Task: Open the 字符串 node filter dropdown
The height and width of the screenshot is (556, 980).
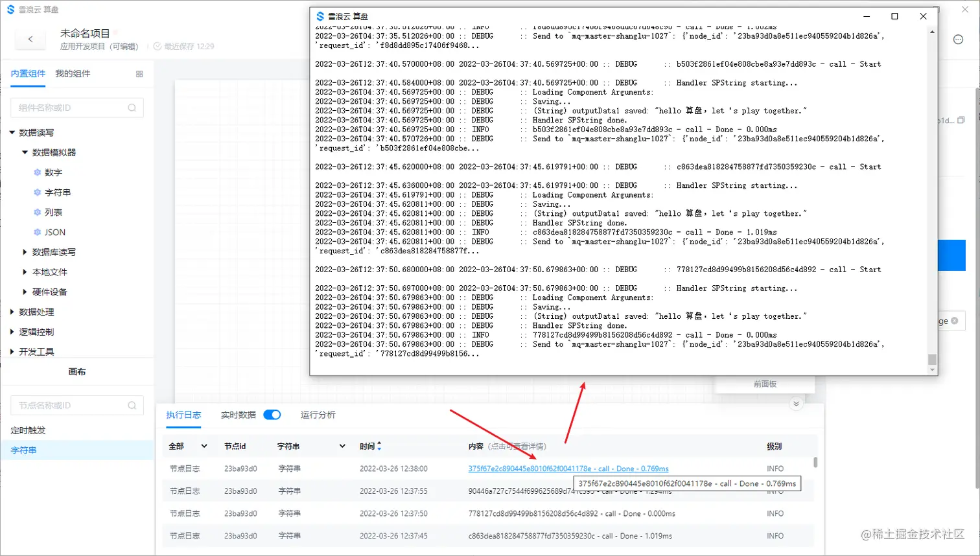Action: [x=311, y=446]
